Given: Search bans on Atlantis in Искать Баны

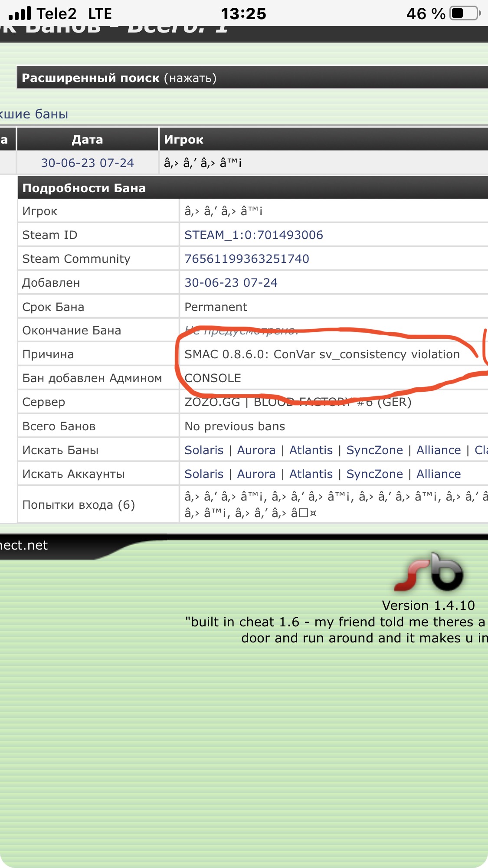Looking at the screenshot, I should (311, 450).
